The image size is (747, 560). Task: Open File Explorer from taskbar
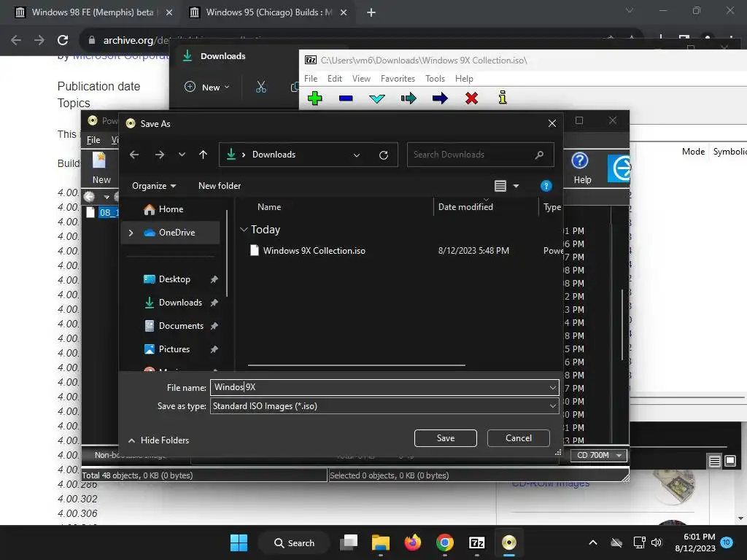point(380,542)
